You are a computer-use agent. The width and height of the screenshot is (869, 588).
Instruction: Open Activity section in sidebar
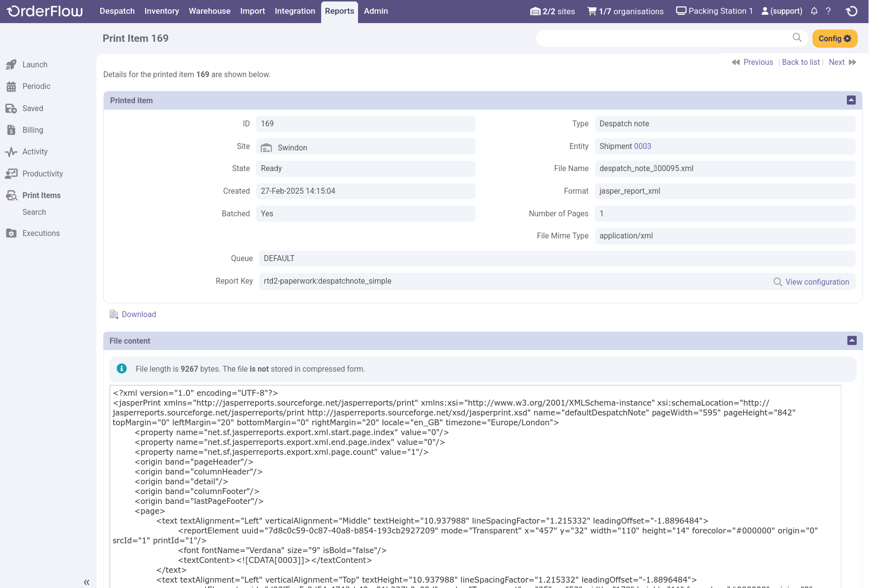(x=34, y=151)
